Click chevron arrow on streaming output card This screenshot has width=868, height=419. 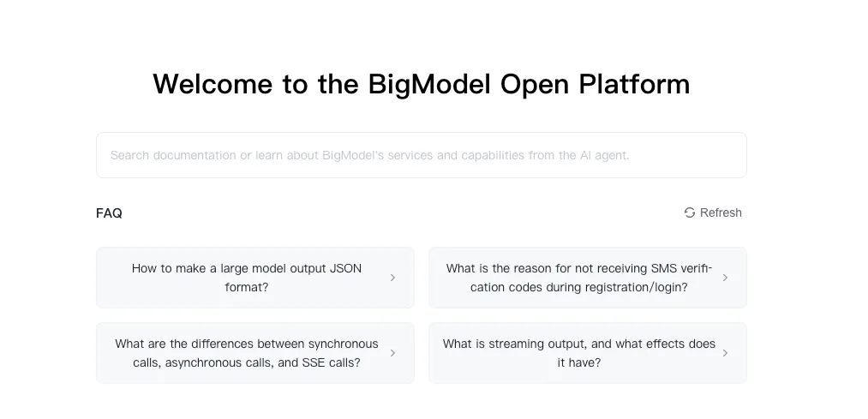725,353
